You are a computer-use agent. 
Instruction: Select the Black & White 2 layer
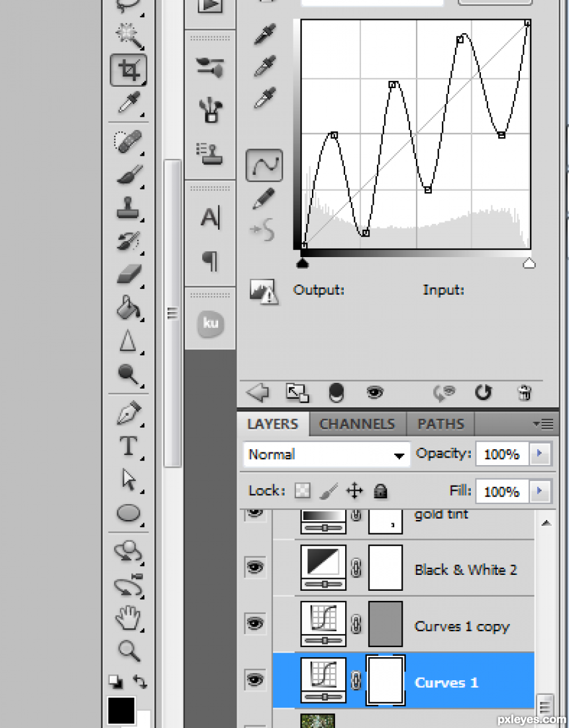coord(403,568)
